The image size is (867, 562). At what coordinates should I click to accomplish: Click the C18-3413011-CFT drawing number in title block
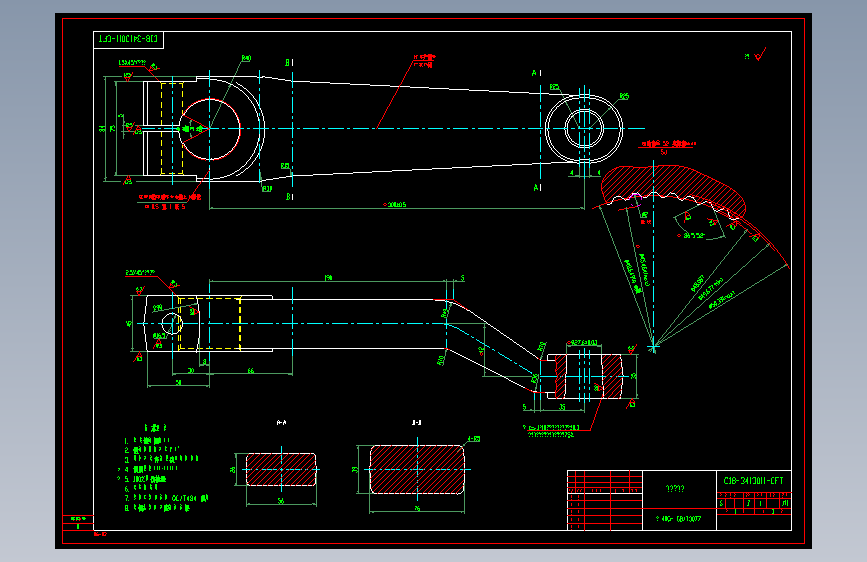pyautogui.click(x=753, y=481)
